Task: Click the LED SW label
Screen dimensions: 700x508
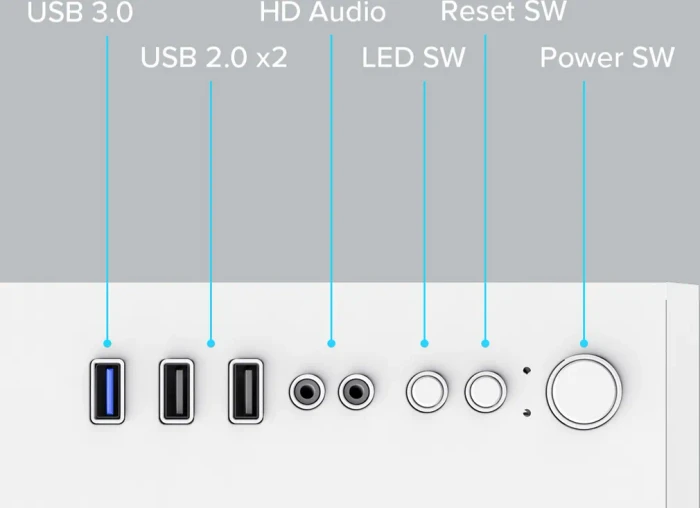Action: click(413, 57)
